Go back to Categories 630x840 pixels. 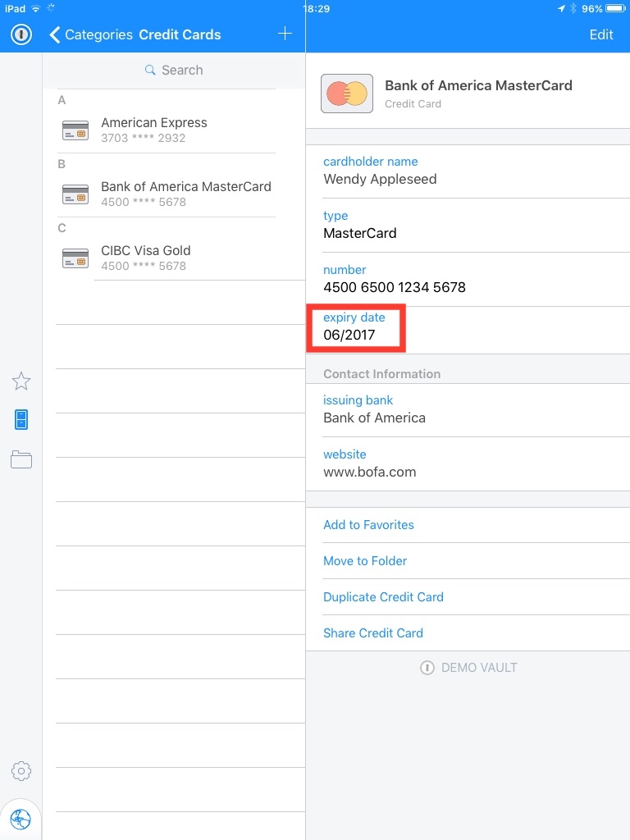click(90, 34)
